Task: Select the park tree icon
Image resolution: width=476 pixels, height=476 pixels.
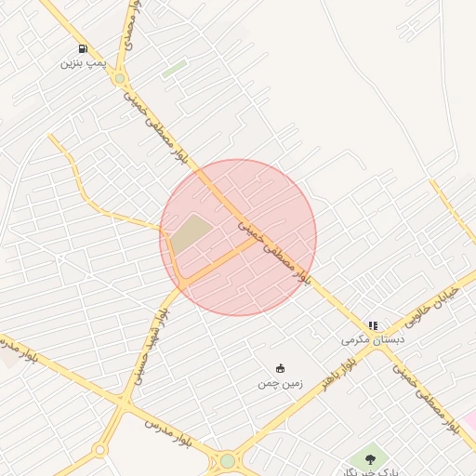Action: click(370, 459)
